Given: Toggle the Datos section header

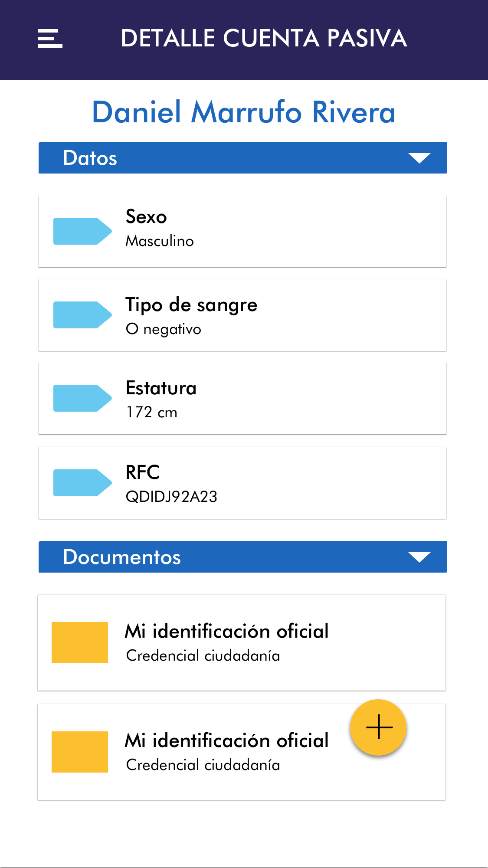Looking at the screenshot, I should coord(217,158).
